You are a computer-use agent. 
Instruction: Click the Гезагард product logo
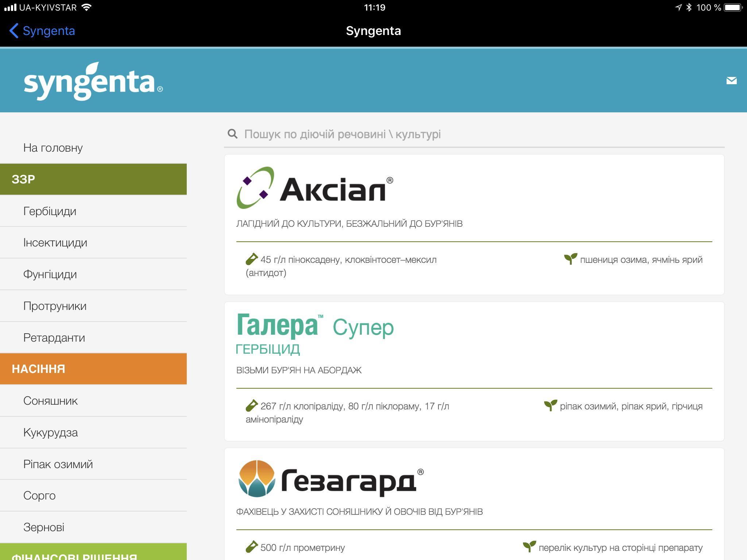tap(330, 479)
